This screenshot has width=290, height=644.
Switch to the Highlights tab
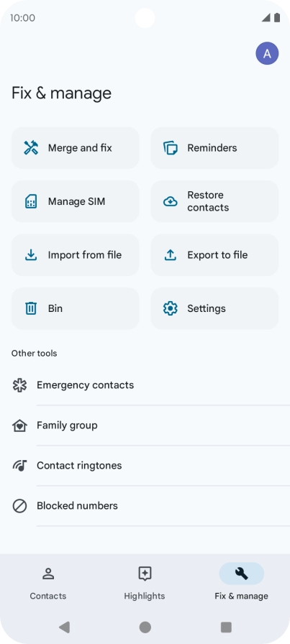[x=145, y=583]
